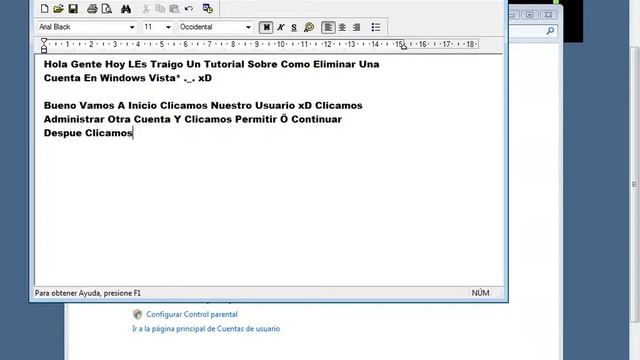
Task: Click the vertical scrollbar at the screen's right edge
Action: click(634, 184)
